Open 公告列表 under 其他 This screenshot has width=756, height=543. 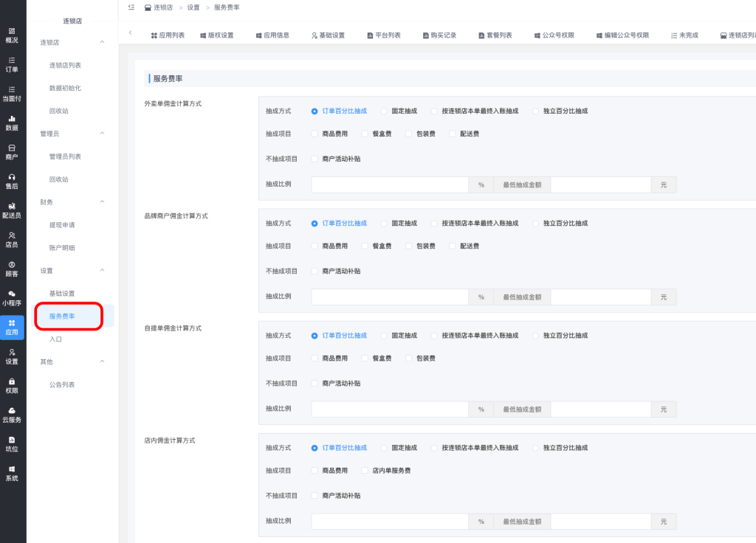[62, 384]
